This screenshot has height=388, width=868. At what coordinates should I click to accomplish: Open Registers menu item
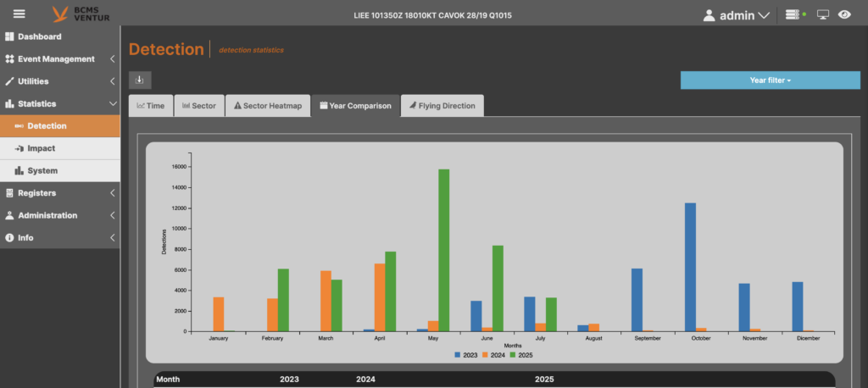point(60,193)
